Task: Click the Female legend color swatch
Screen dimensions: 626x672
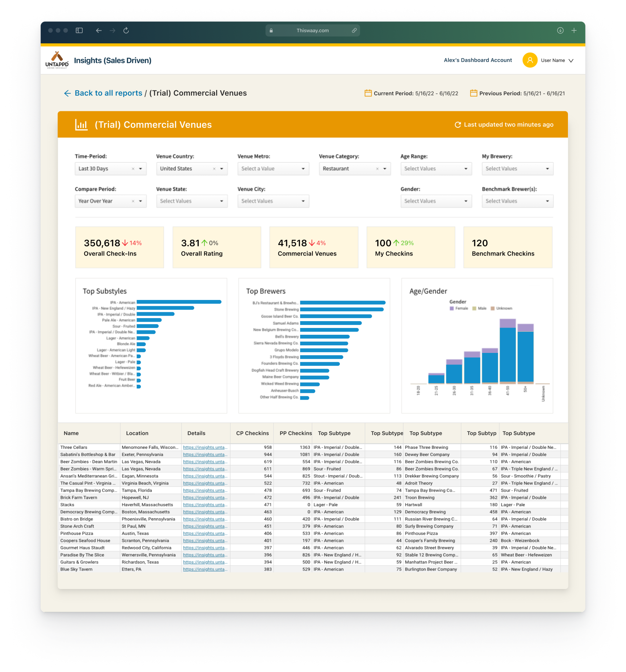Action: click(452, 308)
